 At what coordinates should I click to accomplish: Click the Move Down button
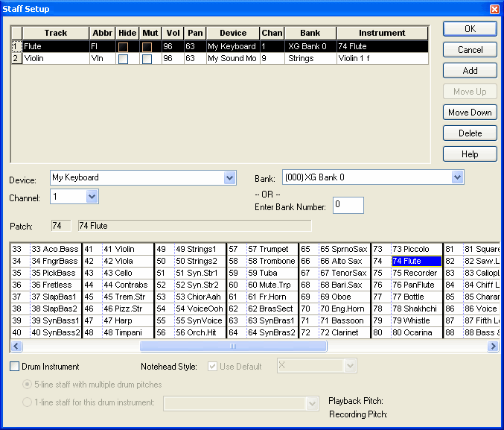470,113
